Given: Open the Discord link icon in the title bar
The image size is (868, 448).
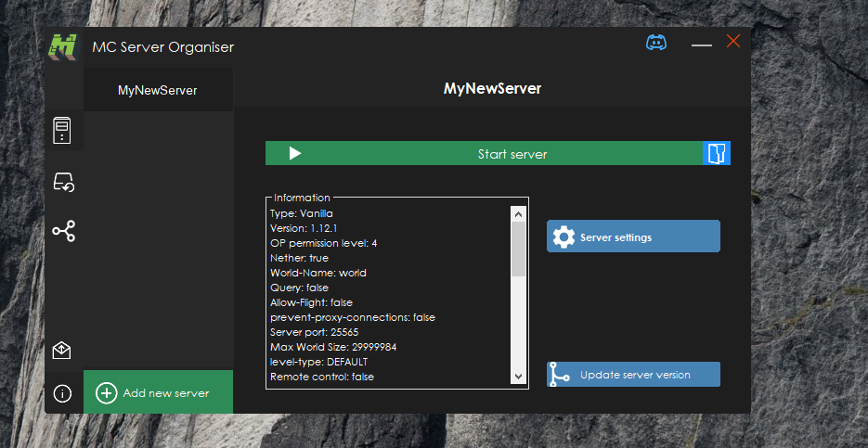Looking at the screenshot, I should point(656,44).
